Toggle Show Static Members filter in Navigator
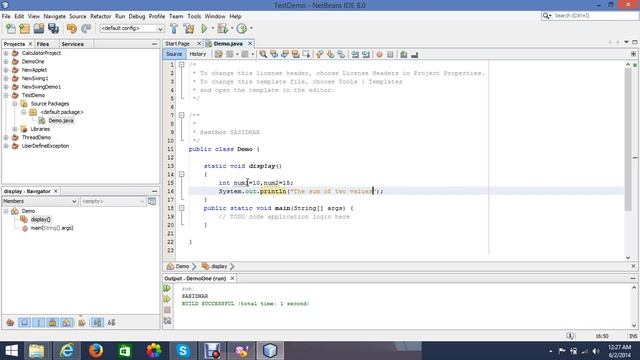640x360 pixels. 39,322
